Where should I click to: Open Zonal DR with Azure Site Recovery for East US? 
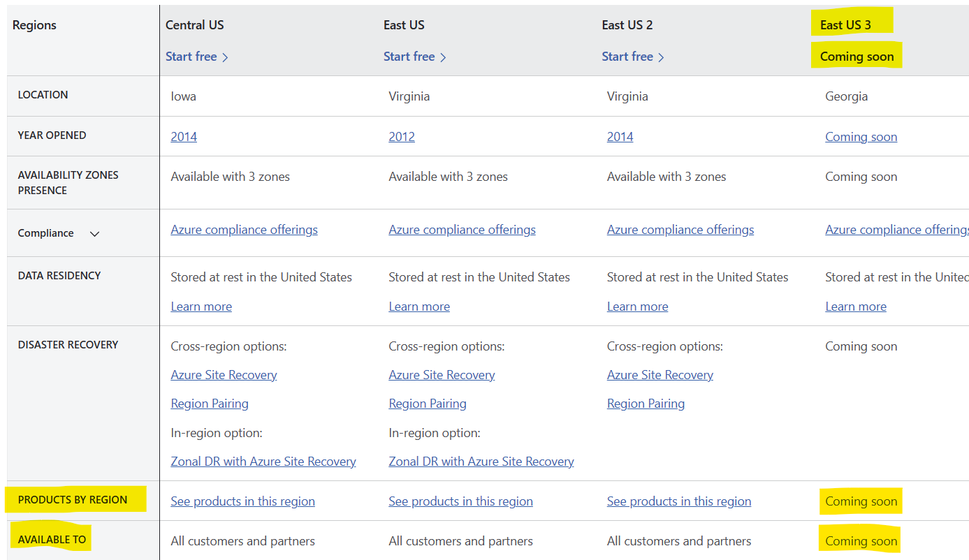(481, 462)
